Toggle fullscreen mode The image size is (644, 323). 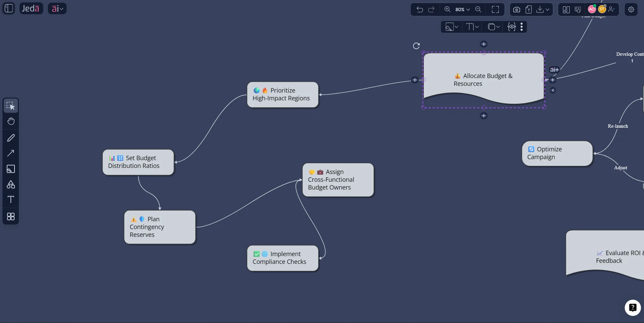[495, 9]
